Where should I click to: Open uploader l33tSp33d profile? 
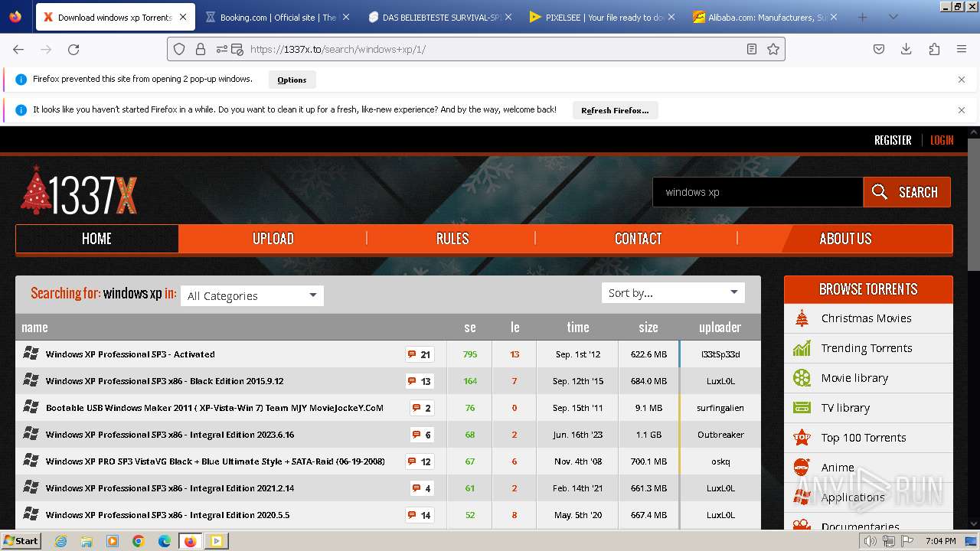point(720,354)
